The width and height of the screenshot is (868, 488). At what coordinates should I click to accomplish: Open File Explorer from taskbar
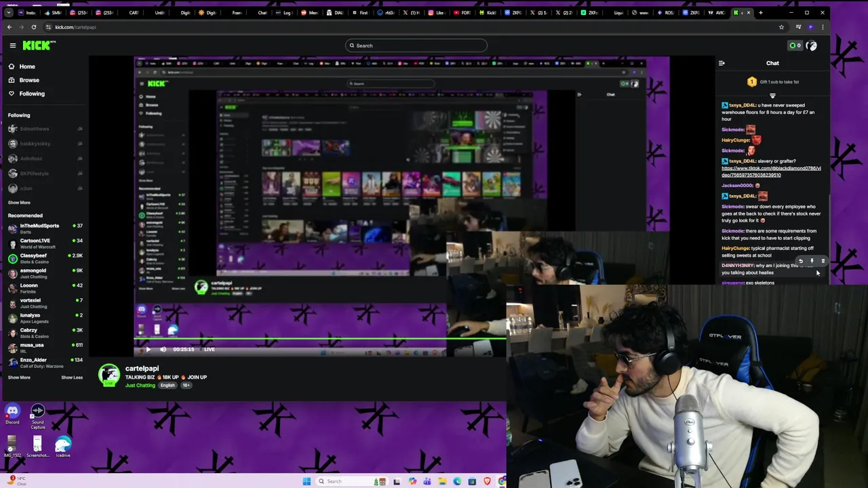442,481
